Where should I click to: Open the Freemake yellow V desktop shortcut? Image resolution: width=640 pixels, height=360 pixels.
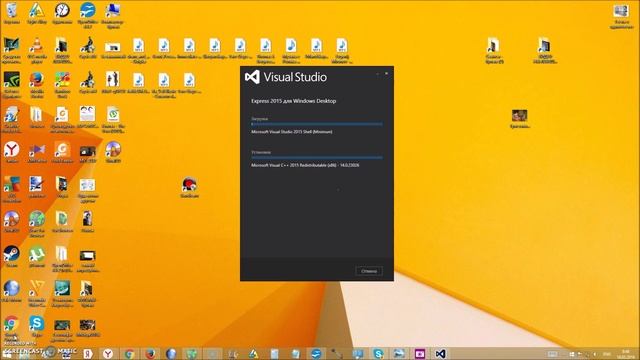coord(37,294)
